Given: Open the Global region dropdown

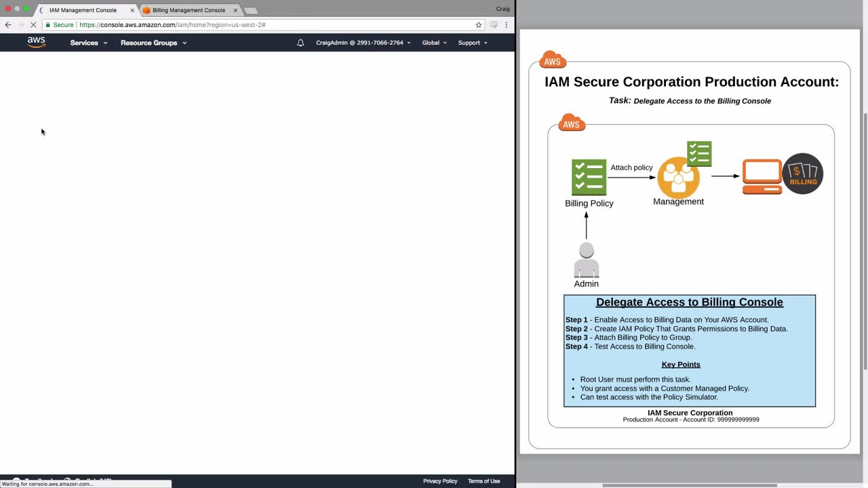Looking at the screenshot, I should 435,43.
